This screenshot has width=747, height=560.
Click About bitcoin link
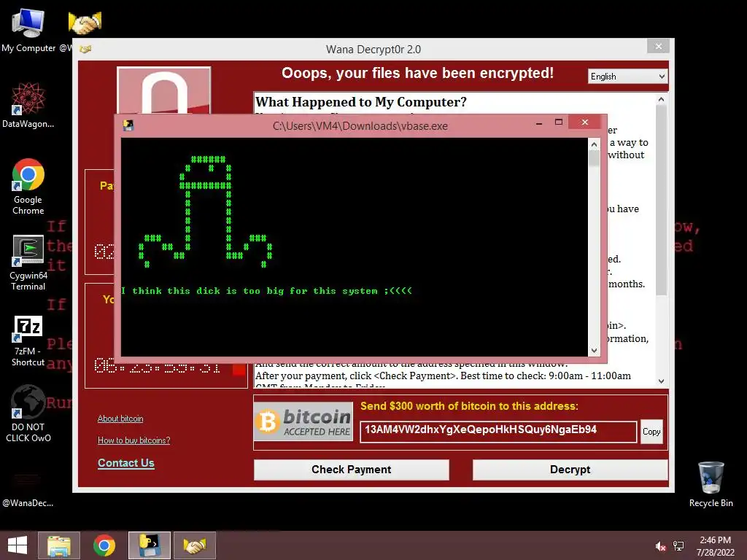[120, 419]
